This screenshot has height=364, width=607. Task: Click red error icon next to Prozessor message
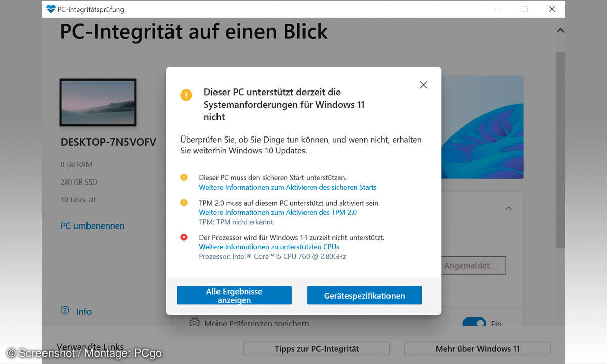point(184,237)
